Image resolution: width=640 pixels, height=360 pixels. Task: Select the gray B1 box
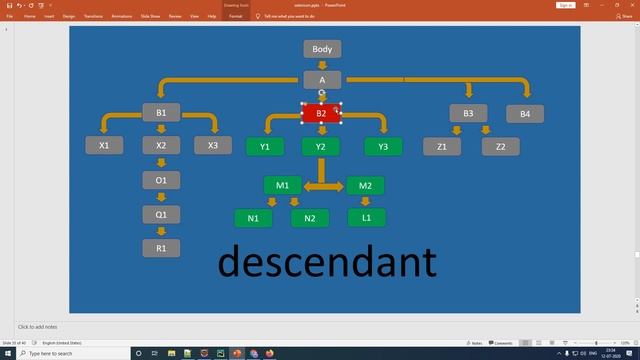point(161,113)
